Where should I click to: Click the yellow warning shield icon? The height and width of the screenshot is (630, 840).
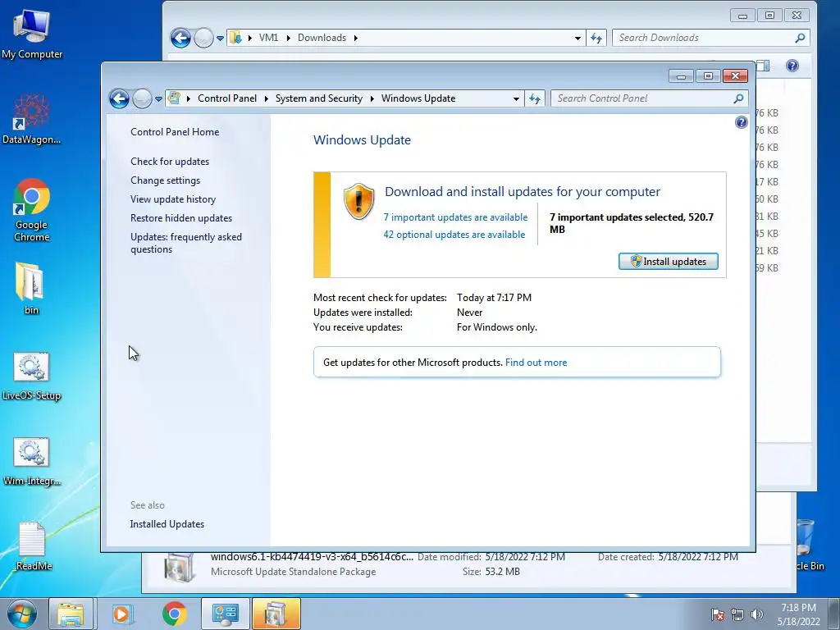[x=358, y=202]
